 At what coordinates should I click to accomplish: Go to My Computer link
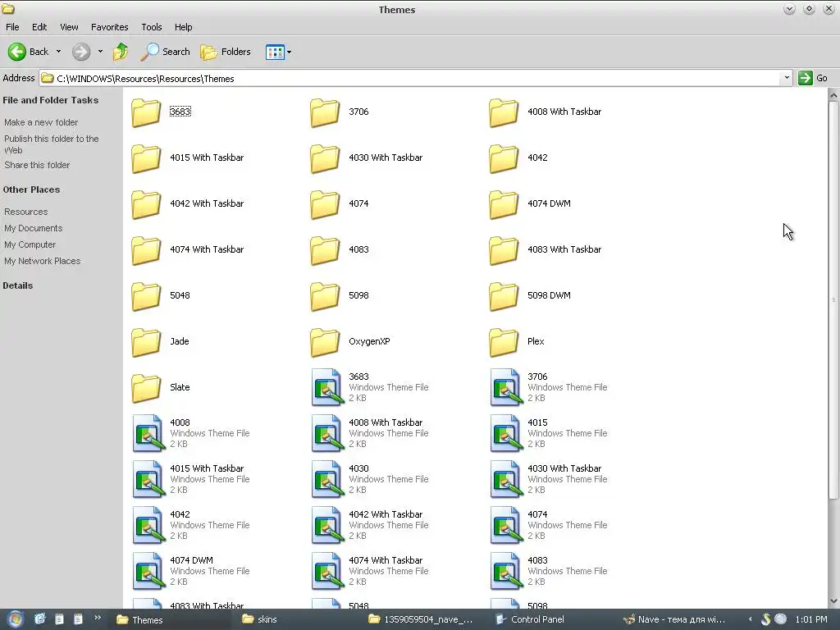pyautogui.click(x=30, y=244)
